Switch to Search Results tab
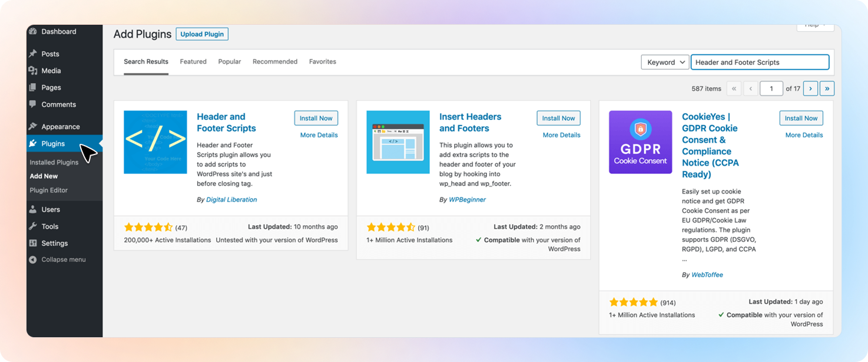This screenshot has width=868, height=362. (x=146, y=61)
